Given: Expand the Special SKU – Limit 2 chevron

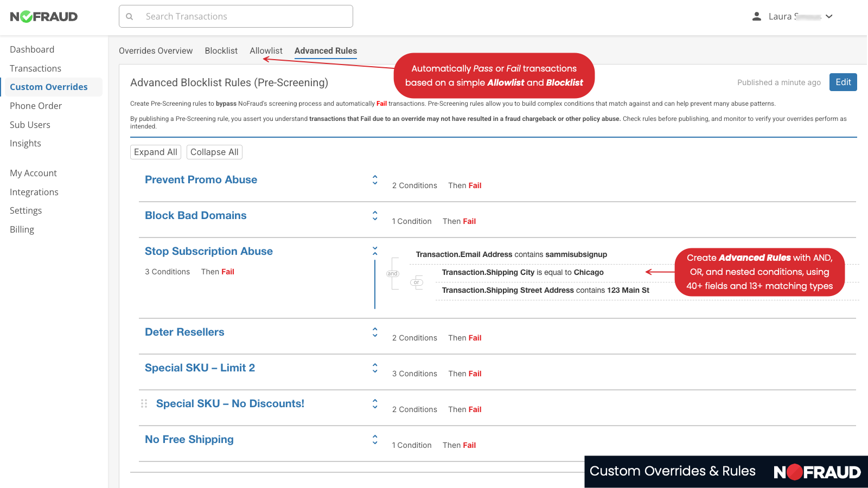Looking at the screenshot, I should pyautogui.click(x=375, y=368).
